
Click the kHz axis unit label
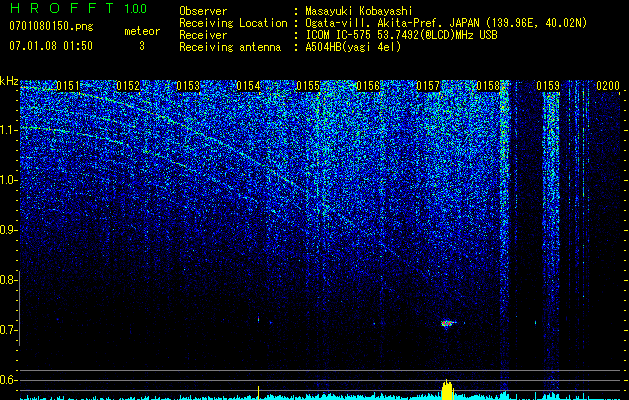(9, 81)
